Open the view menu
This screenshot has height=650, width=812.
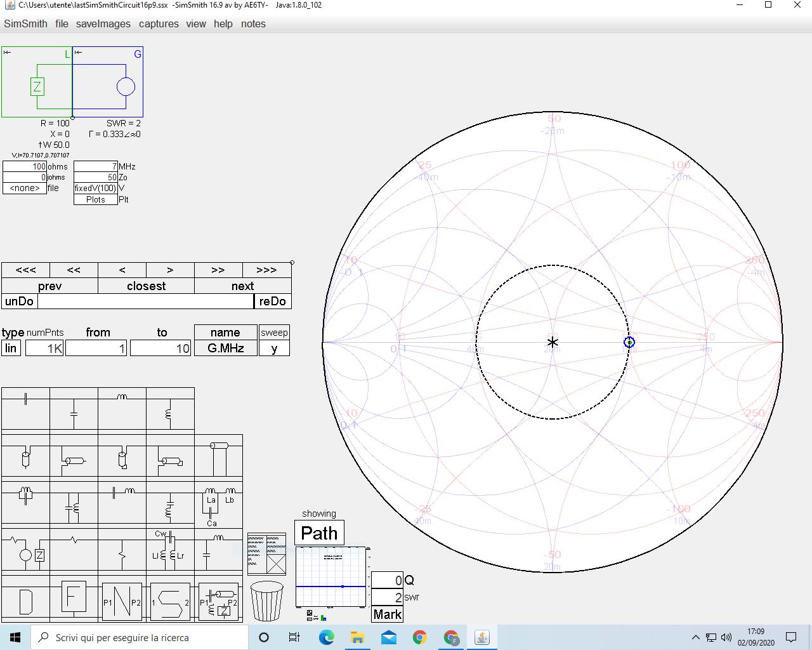(x=196, y=23)
